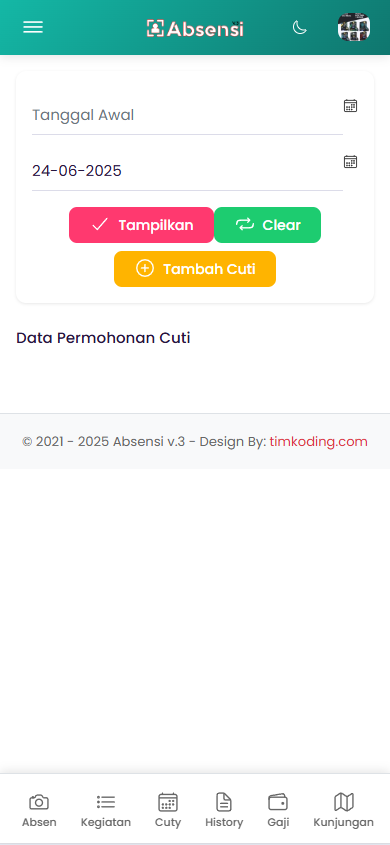Click the Tampilkan button

point(142,225)
